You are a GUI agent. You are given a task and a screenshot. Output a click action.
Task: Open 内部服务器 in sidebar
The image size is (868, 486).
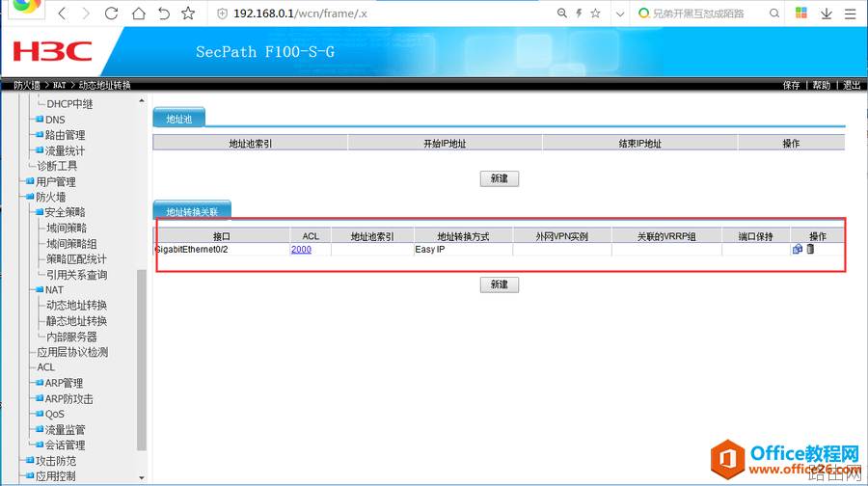tap(71, 336)
